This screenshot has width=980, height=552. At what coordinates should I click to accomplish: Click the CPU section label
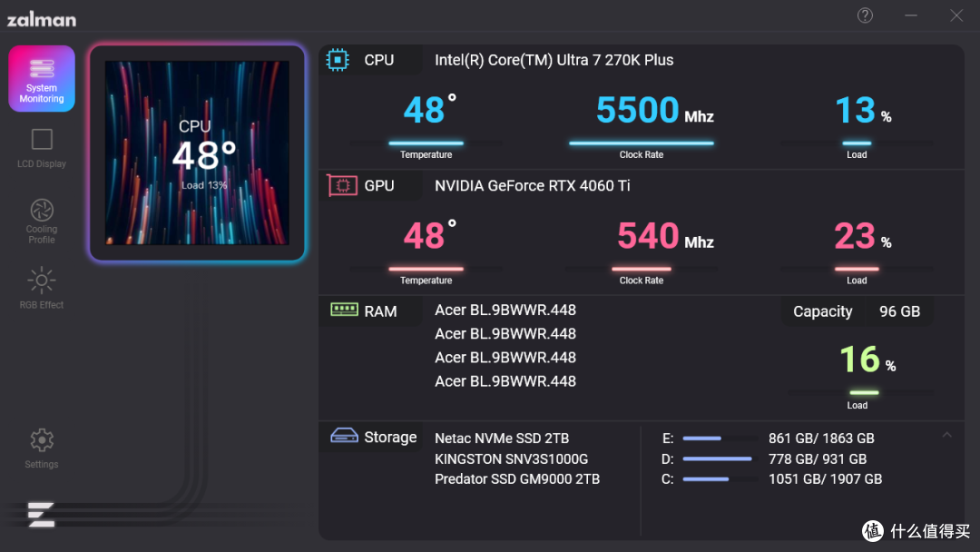coord(378,60)
